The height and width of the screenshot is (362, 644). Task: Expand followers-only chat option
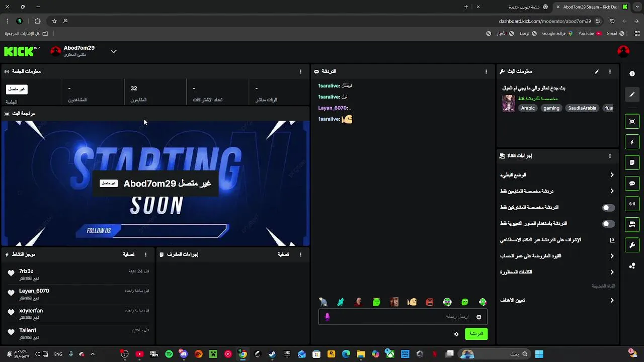pyautogui.click(x=557, y=191)
